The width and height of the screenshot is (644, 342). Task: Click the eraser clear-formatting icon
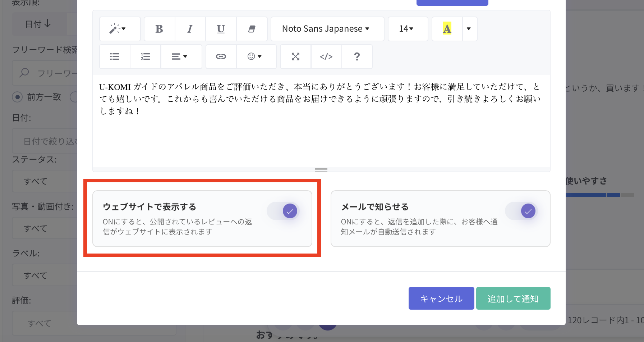(252, 29)
